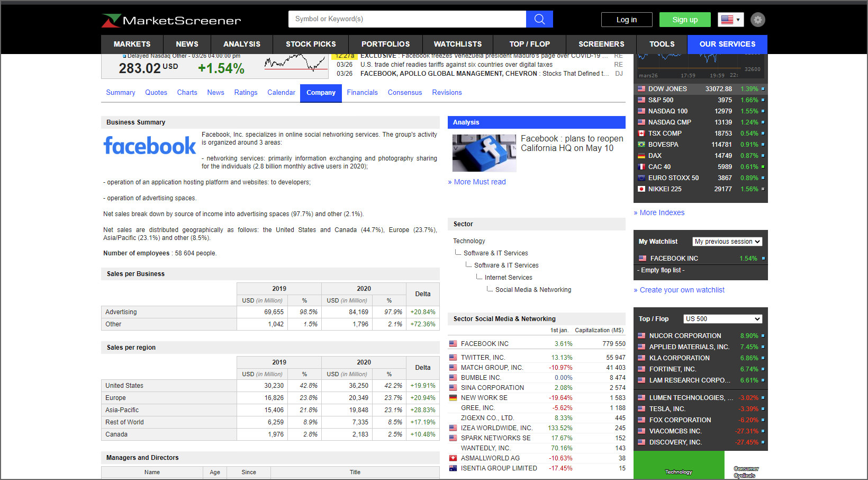Switch to the Financials tab
This screenshot has width=868, height=480.
pyautogui.click(x=363, y=93)
